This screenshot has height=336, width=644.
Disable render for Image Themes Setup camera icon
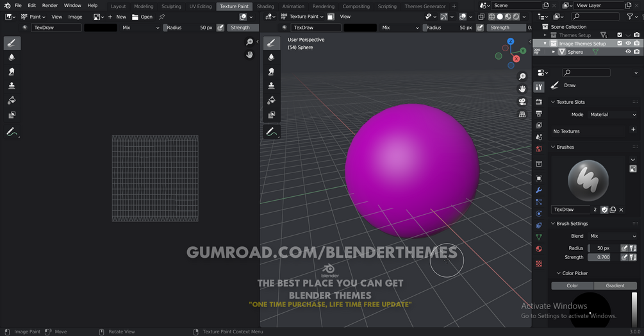[x=636, y=43]
